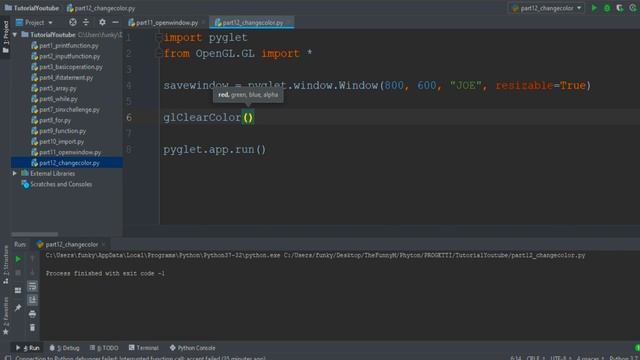Open the run configuration dropdown part12_changecolor
The image size is (640, 360).
pyautogui.click(x=547, y=8)
